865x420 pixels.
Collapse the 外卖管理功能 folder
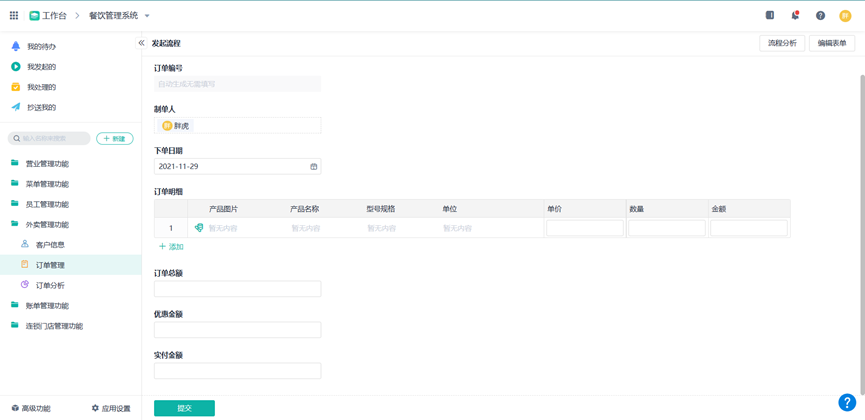click(47, 225)
